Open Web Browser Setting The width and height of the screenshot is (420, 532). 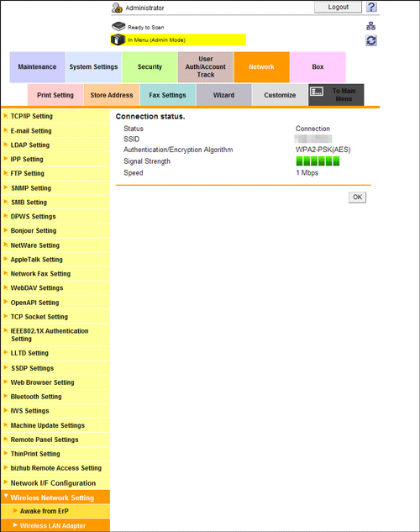click(x=55, y=382)
